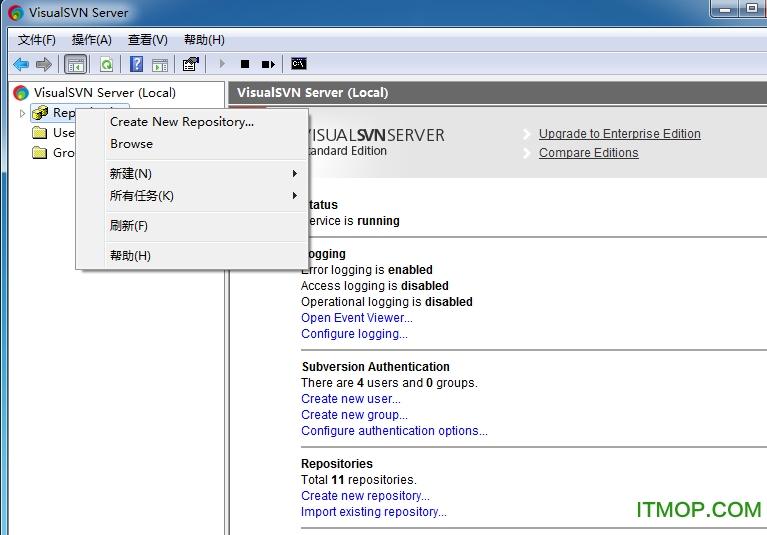Choose 所有任务(K) in context menu
This screenshot has height=535, width=767.
(141, 196)
